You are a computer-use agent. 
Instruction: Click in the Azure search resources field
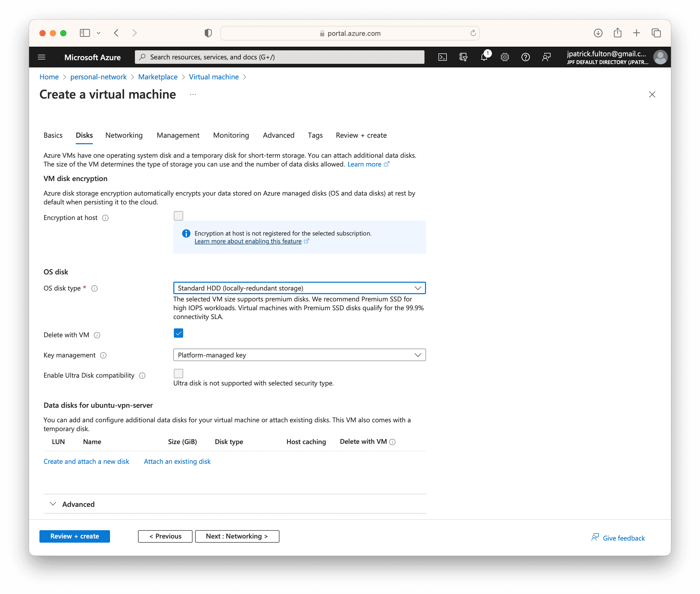tap(280, 57)
